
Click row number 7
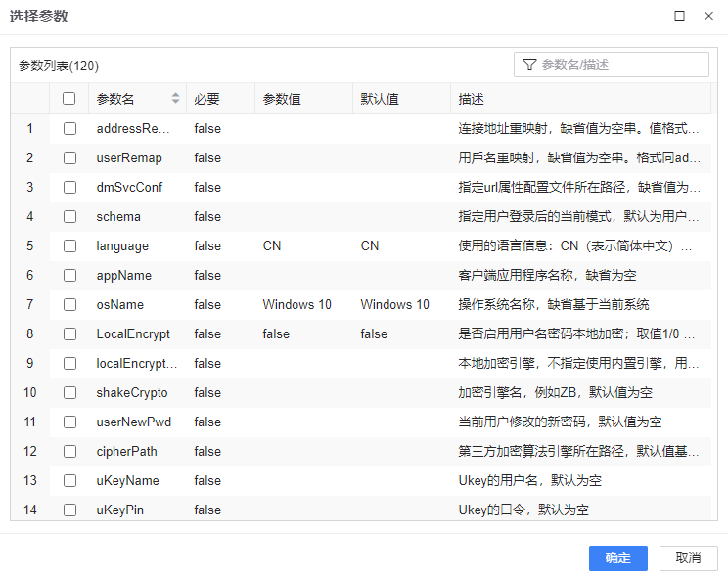(30, 304)
